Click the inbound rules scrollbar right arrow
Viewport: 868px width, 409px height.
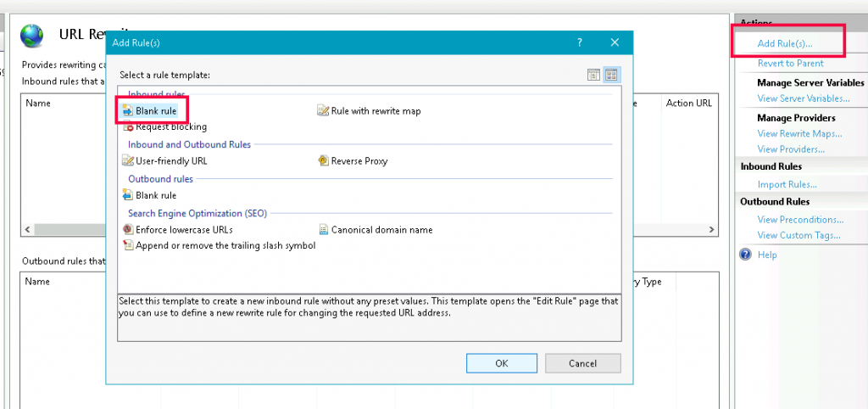pyautogui.click(x=712, y=229)
